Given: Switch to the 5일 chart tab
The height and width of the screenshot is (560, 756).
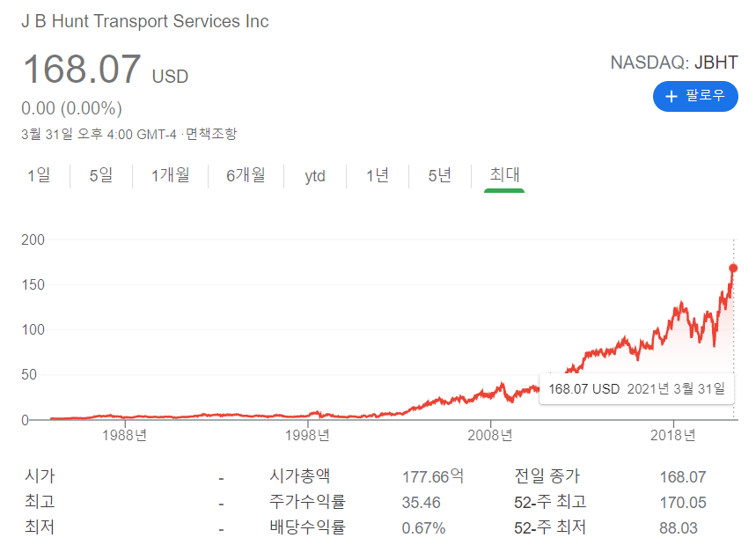Looking at the screenshot, I should point(100,175).
